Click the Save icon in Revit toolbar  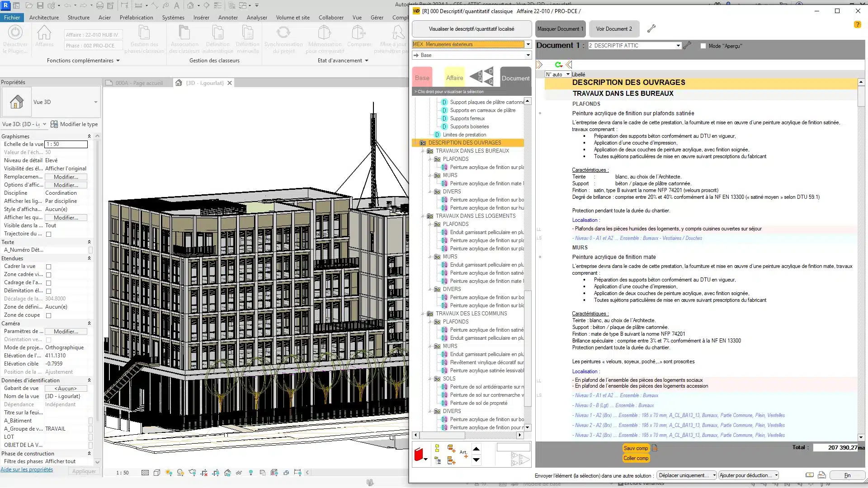(40, 5)
